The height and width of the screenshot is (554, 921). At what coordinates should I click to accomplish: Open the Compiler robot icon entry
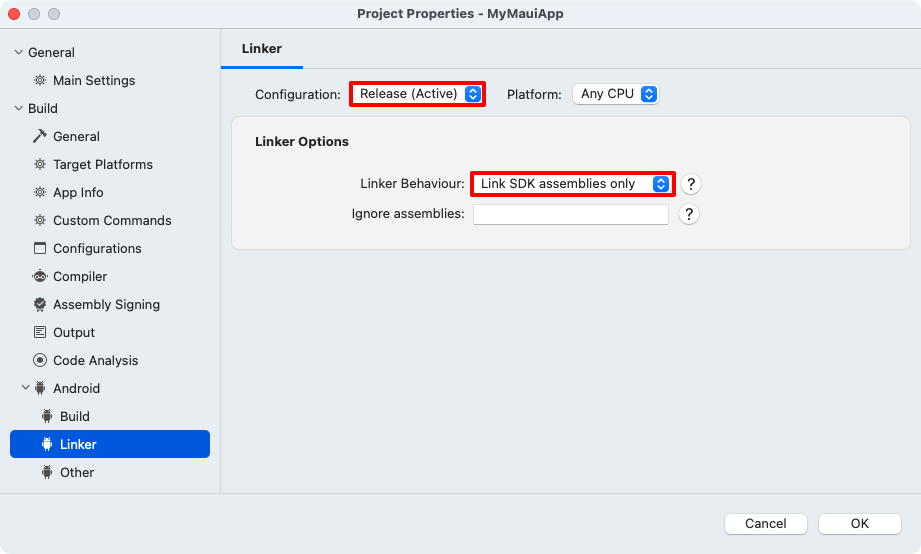point(69,276)
